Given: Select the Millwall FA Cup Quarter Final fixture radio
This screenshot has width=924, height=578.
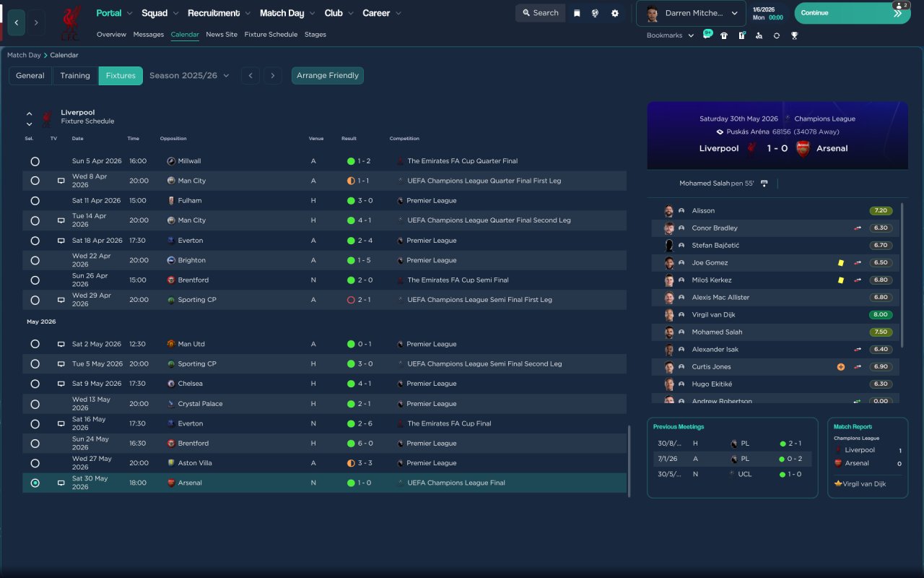Looking at the screenshot, I should click(x=35, y=161).
